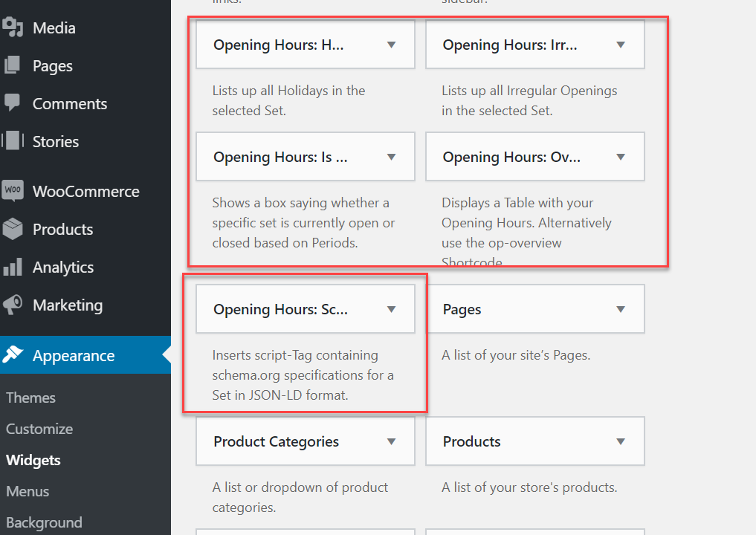Click the Pages icon in admin sidebar

(x=13, y=65)
